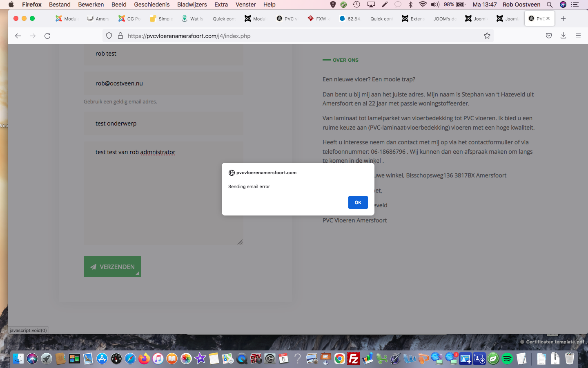Click the clock showing Ma 13:47
Image resolution: width=588 pixels, height=368 pixels.
coord(485,4)
